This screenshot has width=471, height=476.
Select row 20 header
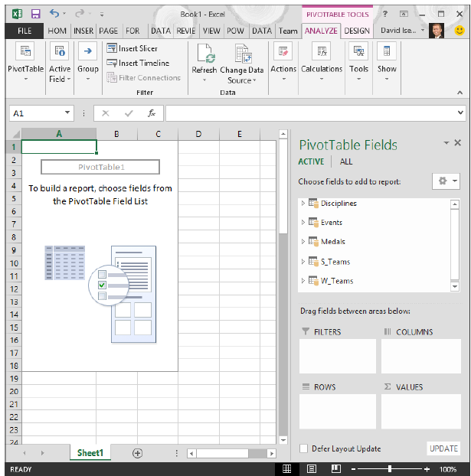[x=14, y=391]
